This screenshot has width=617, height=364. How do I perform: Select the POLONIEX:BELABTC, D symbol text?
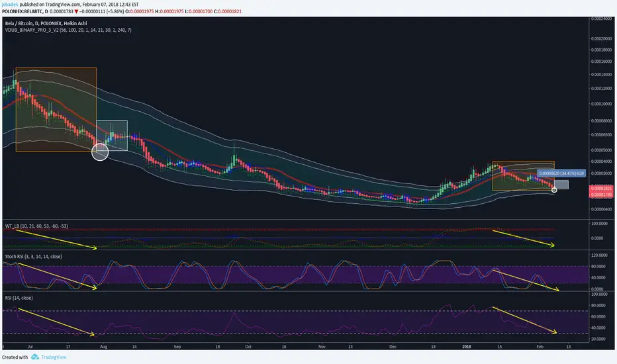click(24, 11)
